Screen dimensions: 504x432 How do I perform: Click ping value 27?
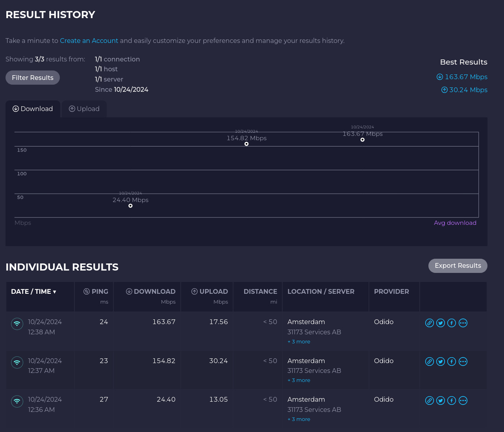pos(104,399)
